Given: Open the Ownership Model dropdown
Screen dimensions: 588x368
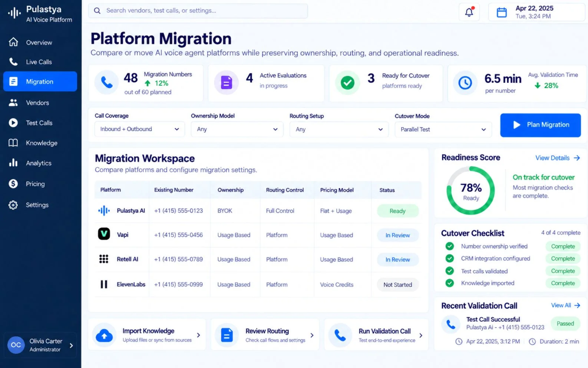Looking at the screenshot, I should [x=237, y=129].
